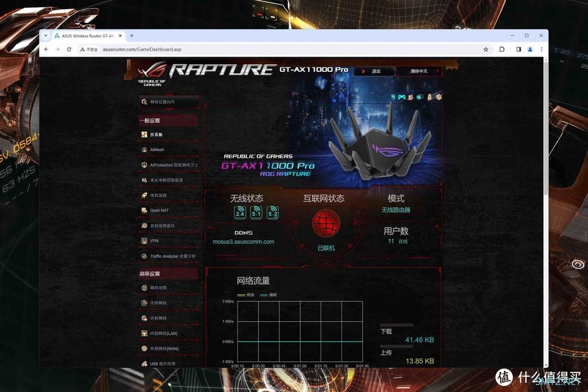Open AiProtection 智能网络卫士 menu item
The image size is (588, 392).
click(169, 165)
